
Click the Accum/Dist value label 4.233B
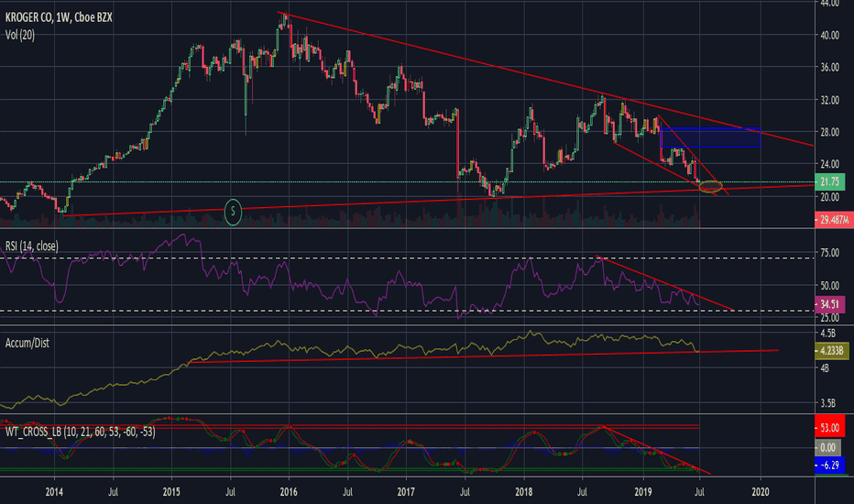[x=832, y=351]
